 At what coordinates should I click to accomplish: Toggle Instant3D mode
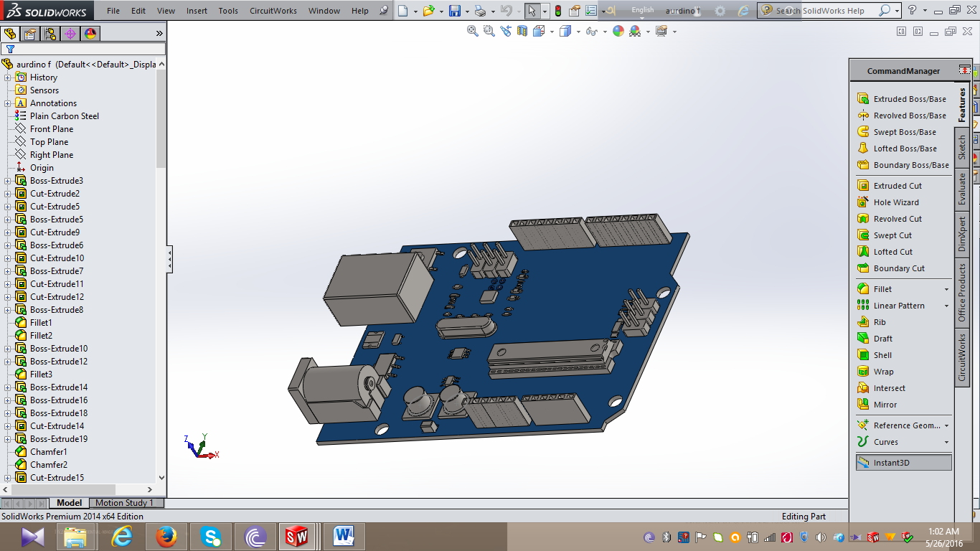coord(904,463)
